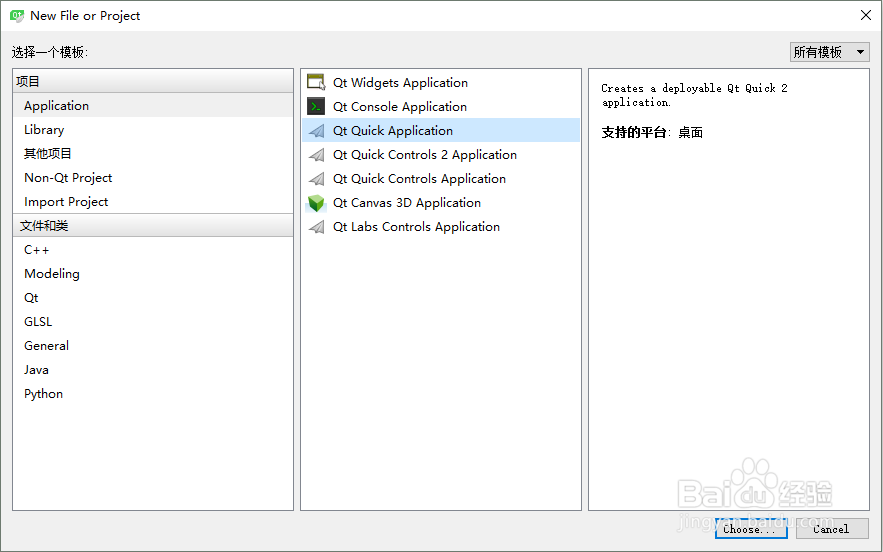Click the 文件和类 section header
The width and height of the screenshot is (883, 552).
(153, 226)
